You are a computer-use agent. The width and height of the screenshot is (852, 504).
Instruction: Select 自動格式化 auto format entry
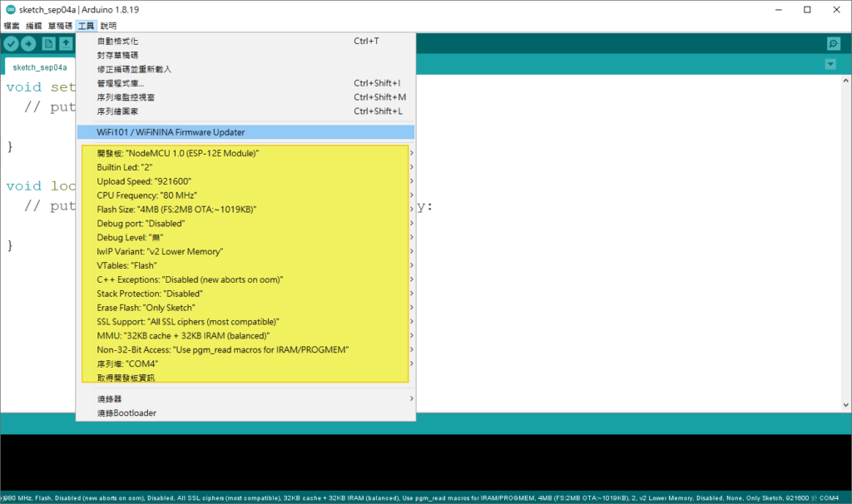(117, 41)
